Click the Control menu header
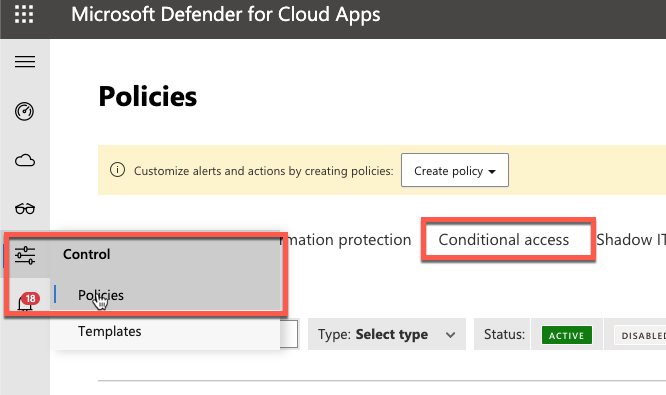 87,254
